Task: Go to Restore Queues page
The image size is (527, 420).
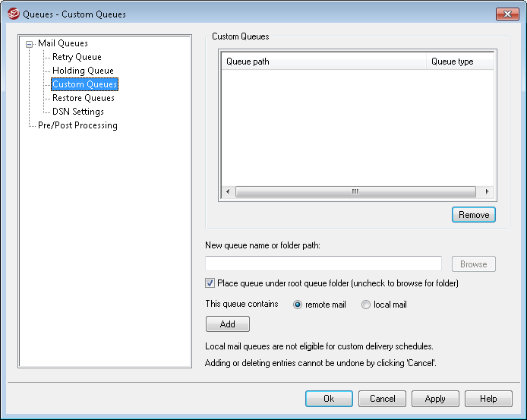Action: pyautogui.click(x=84, y=98)
